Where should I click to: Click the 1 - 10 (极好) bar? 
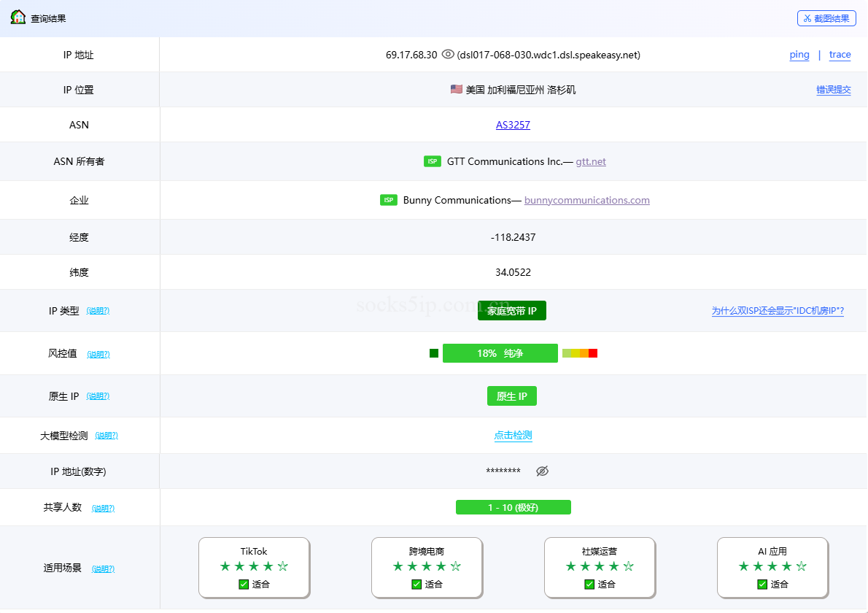point(514,507)
